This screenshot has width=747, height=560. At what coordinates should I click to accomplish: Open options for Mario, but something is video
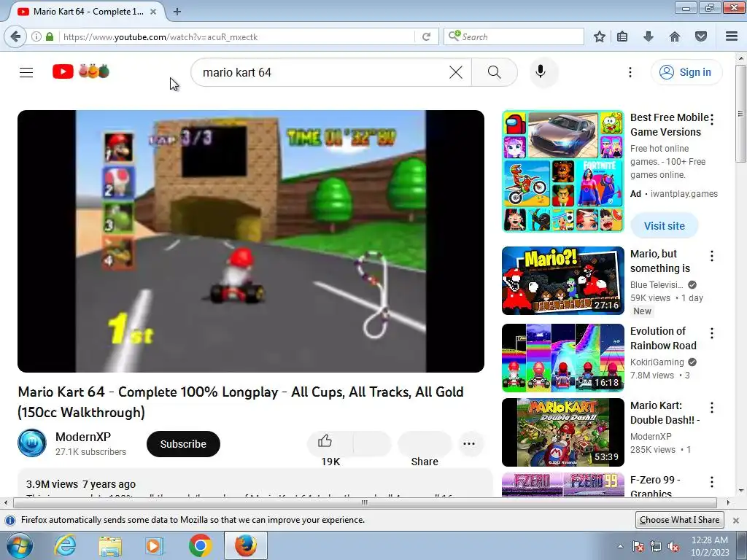click(712, 256)
